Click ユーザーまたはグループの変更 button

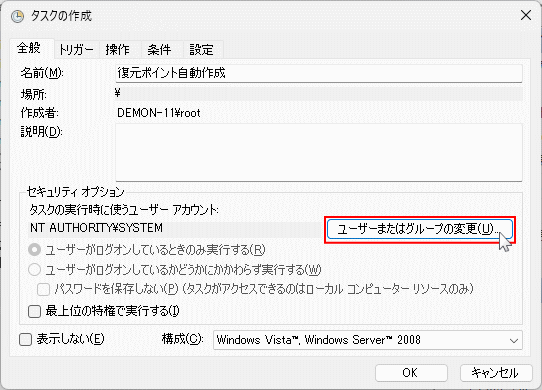coord(420,229)
